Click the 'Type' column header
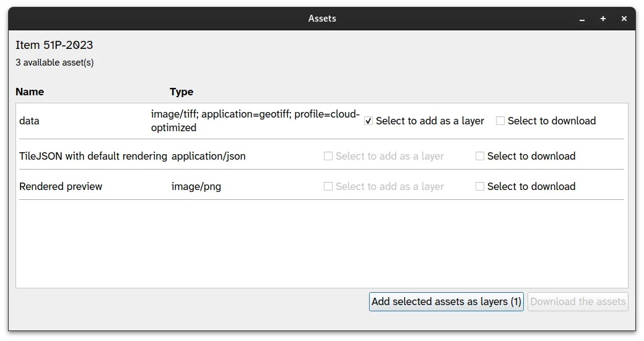The image size is (644, 341). (x=181, y=92)
